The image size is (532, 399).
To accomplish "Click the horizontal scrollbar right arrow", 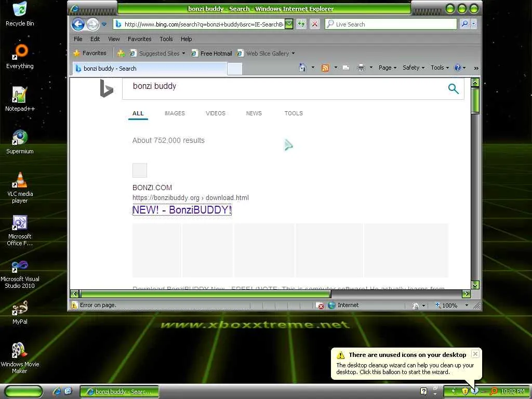I will 466,294.
